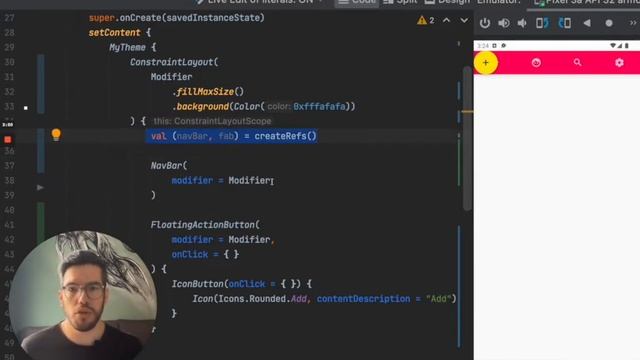Click the emulator Back triangle button
Screen dimensions: 640x360
tap(587, 23)
